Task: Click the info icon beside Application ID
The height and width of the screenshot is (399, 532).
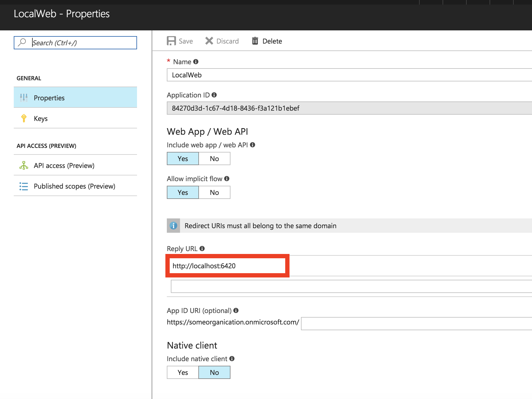Action: (x=214, y=95)
